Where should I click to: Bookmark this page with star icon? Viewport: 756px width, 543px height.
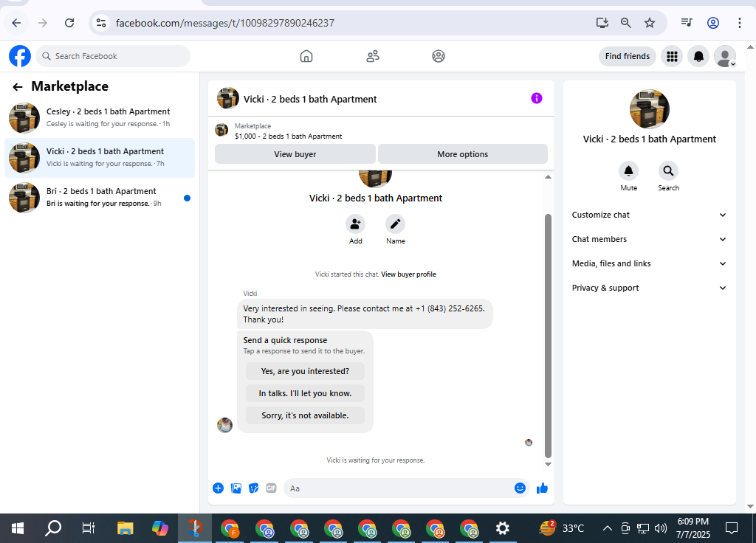[650, 23]
